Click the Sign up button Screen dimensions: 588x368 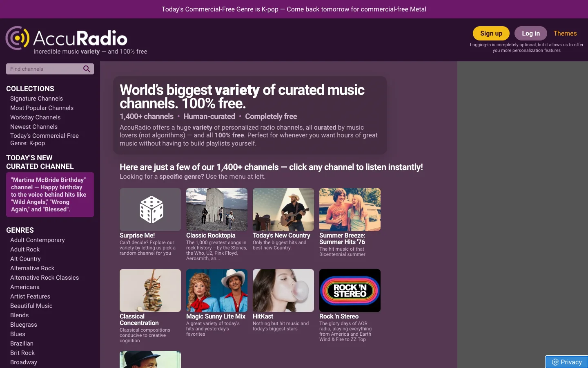pyautogui.click(x=491, y=34)
